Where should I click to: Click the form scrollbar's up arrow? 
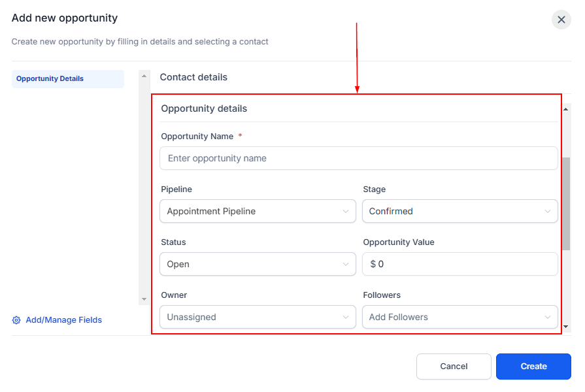566,108
